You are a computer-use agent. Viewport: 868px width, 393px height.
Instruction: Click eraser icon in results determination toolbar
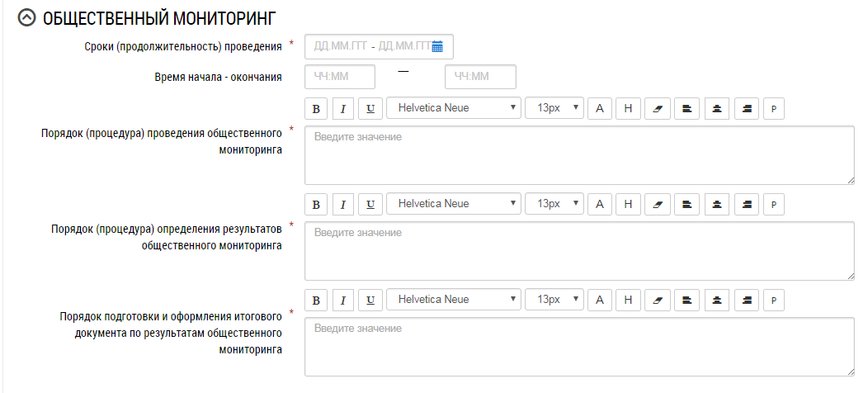[657, 204]
